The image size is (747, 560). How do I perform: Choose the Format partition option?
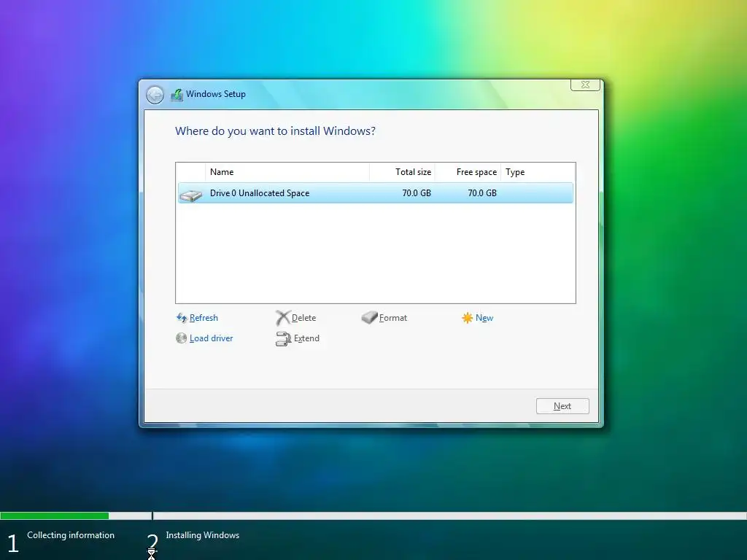coord(393,318)
